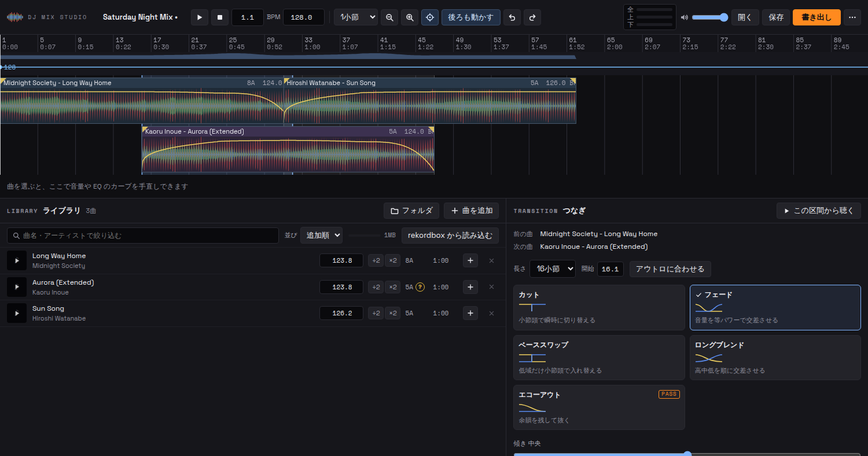Select the ロングブレンド transition type
This screenshot has width=868, height=456.
(x=775, y=358)
